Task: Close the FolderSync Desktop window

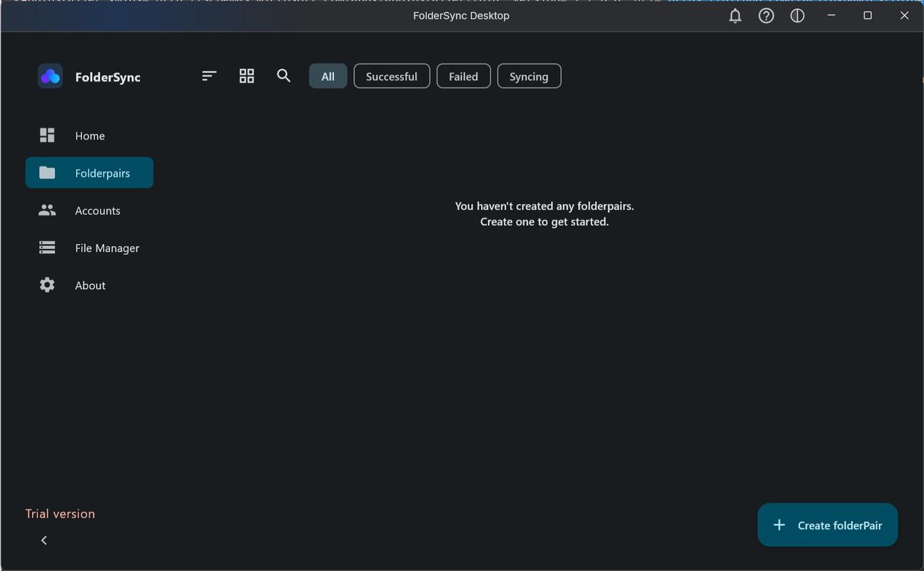Action: click(x=904, y=16)
